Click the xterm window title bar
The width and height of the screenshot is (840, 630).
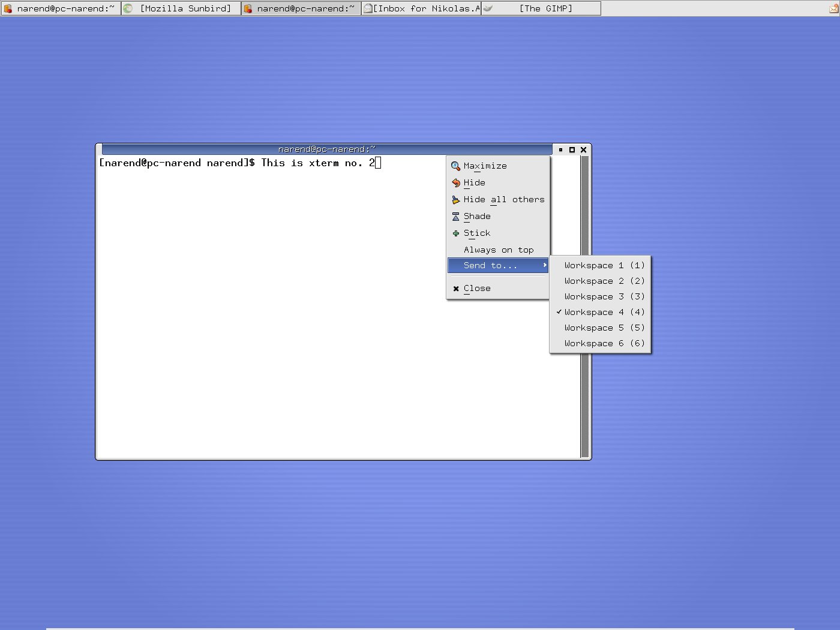[x=326, y=149]
